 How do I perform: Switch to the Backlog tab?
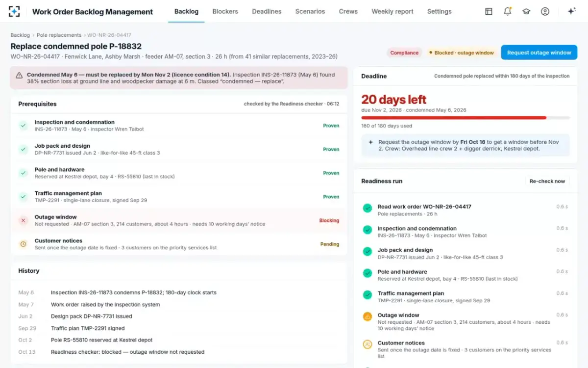[x=187, y=11]
